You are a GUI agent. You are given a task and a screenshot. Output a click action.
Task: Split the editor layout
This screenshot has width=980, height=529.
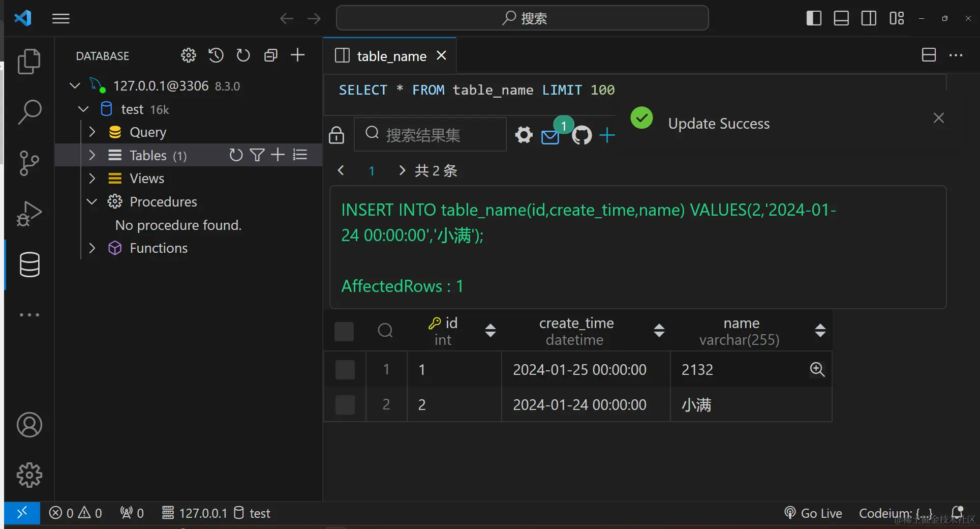tap(929, 55)
